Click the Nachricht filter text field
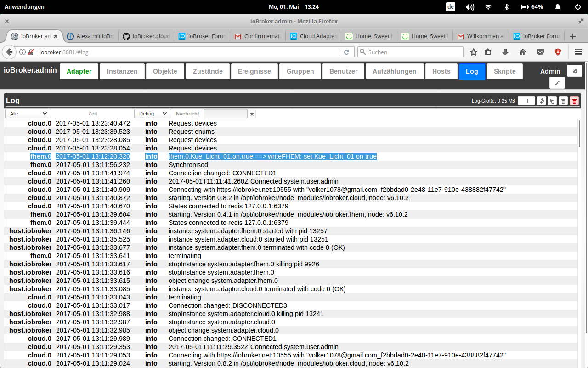Viewport: 588px width, 368px height. point(226,114)
